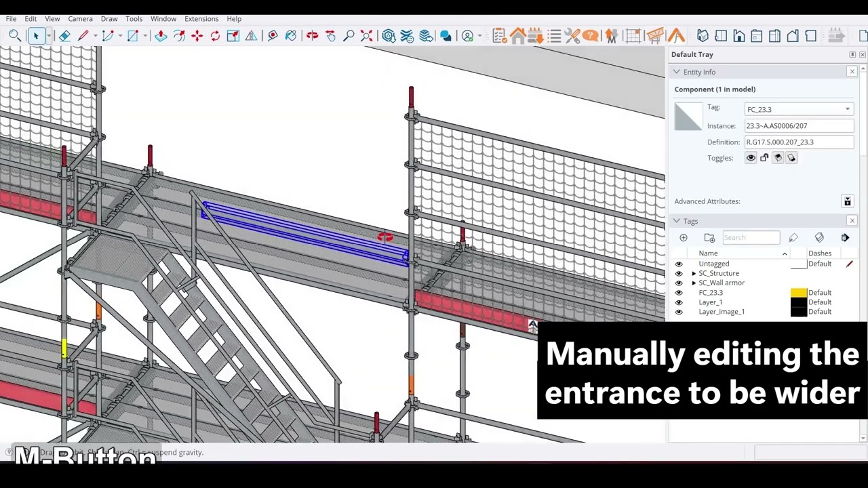
Task: Activate the Arc drawing tool
Action: pos(107,36)
